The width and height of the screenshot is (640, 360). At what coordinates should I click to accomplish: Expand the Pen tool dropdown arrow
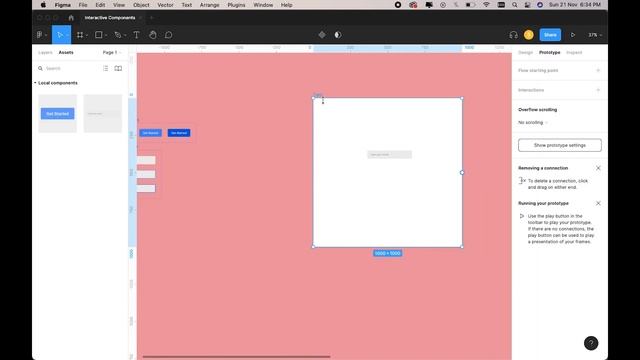click(x=125, y=36)
